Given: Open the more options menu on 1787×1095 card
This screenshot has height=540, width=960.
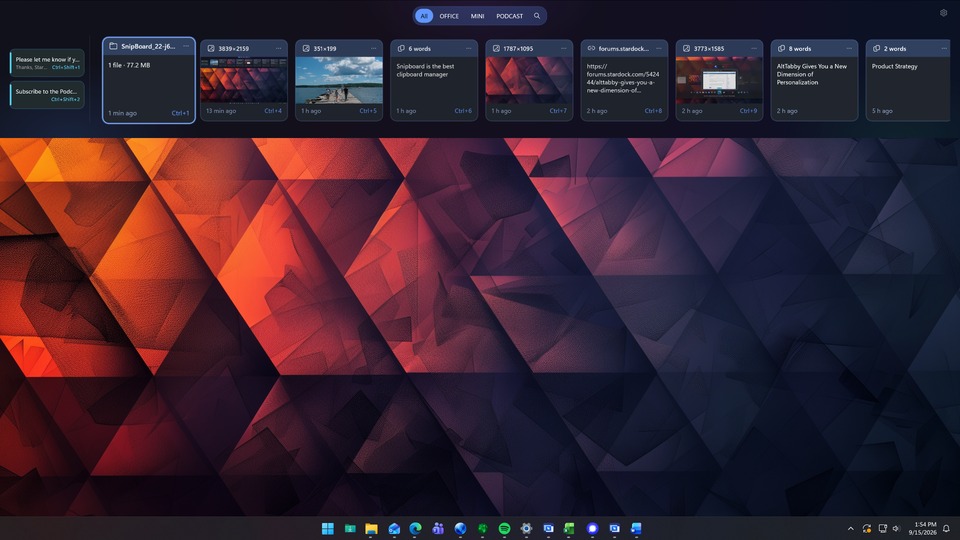Looking at the screenshot, I should tap(564, 48).
